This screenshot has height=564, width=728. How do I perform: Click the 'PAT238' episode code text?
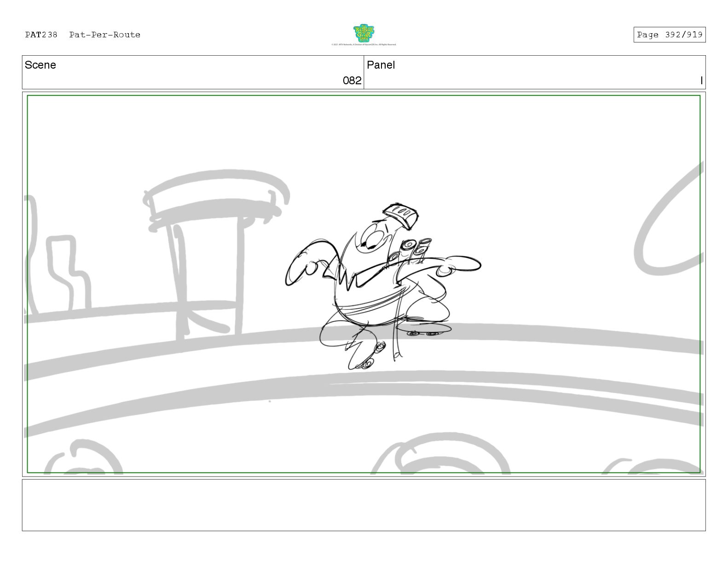coord(41,35)
